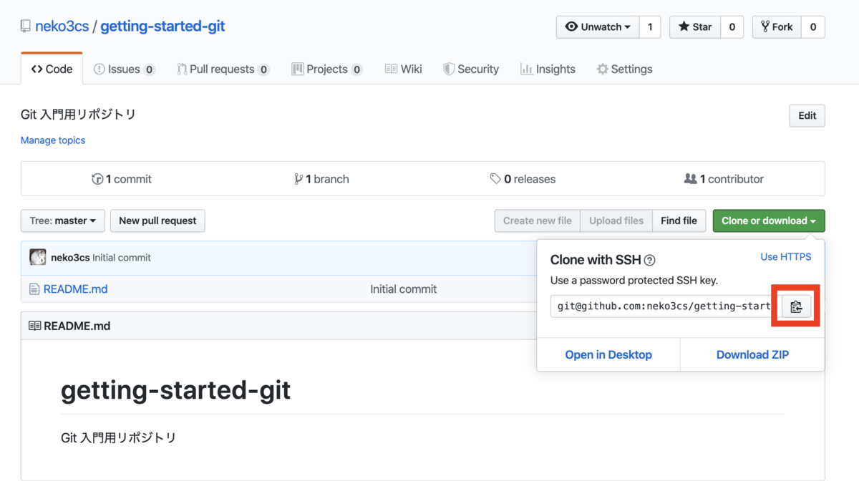Click the Upload files button

[x=616, y=220]
